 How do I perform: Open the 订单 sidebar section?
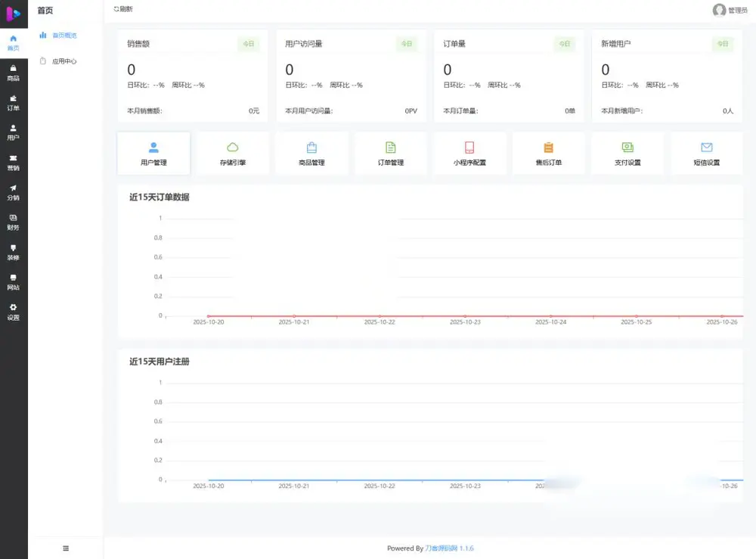pos(14,103)
